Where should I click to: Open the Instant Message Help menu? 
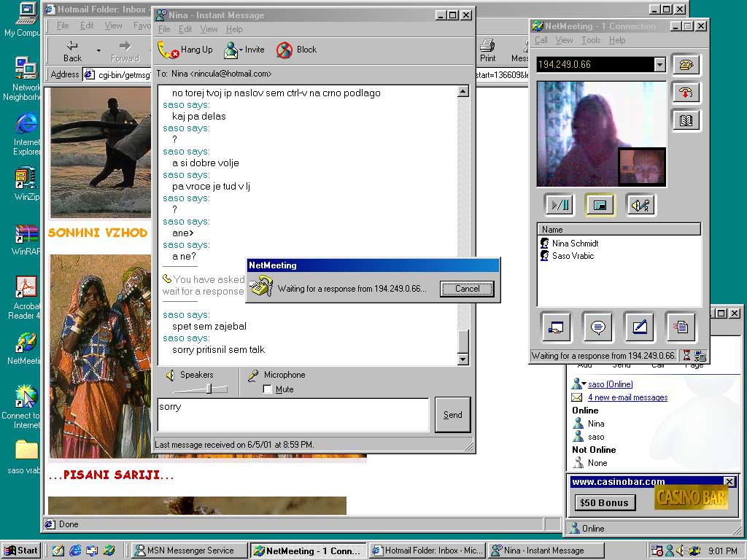[x=234, y=29]
